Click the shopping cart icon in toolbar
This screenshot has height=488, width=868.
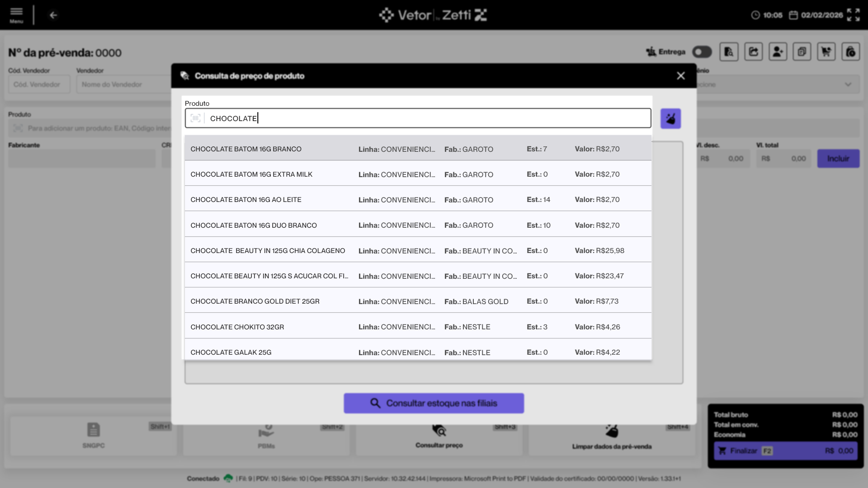coord(826,52)
